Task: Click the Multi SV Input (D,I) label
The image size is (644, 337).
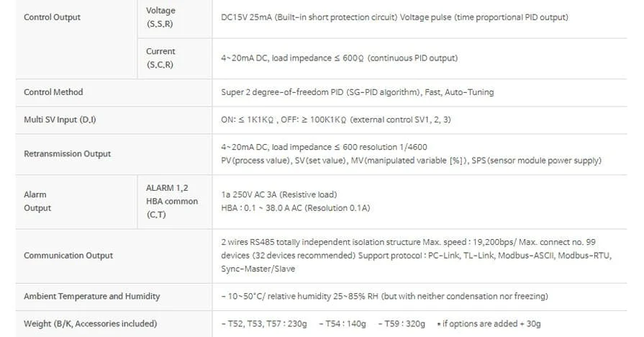Action: click(60, 120)
